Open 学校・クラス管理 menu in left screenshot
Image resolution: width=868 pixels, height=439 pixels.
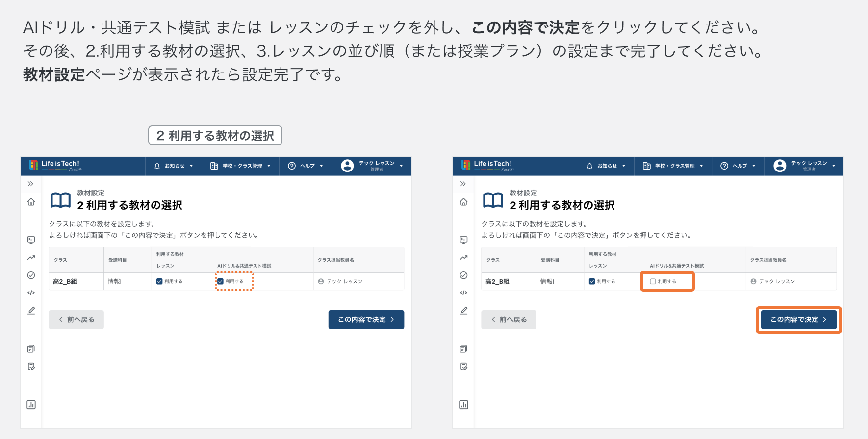[x=240, y=166]
